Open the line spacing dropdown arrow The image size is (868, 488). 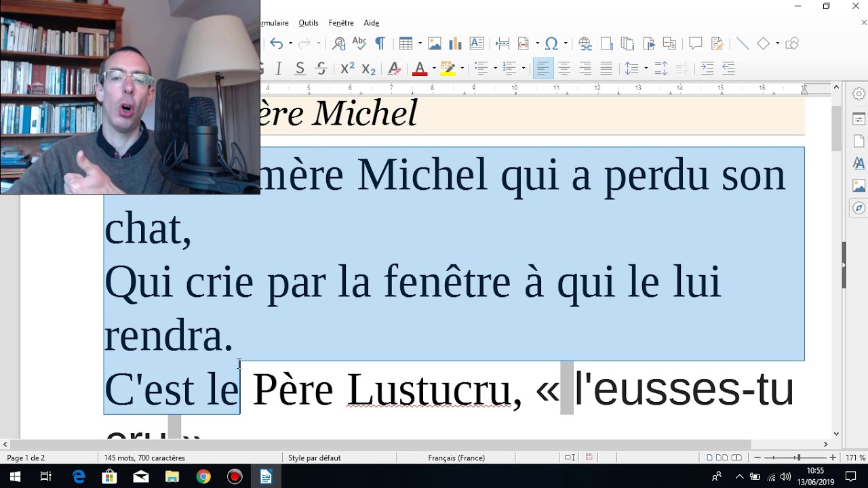coord(646,68)
